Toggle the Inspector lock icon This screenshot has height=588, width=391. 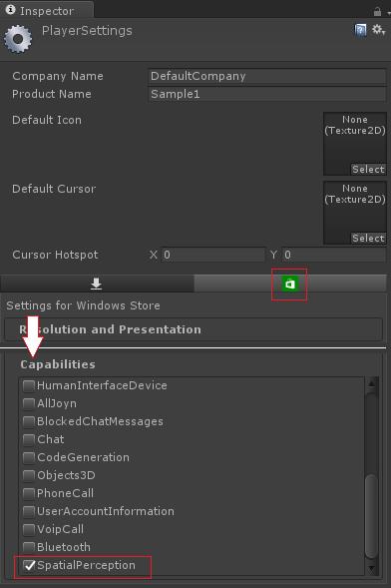click(377, 12)
